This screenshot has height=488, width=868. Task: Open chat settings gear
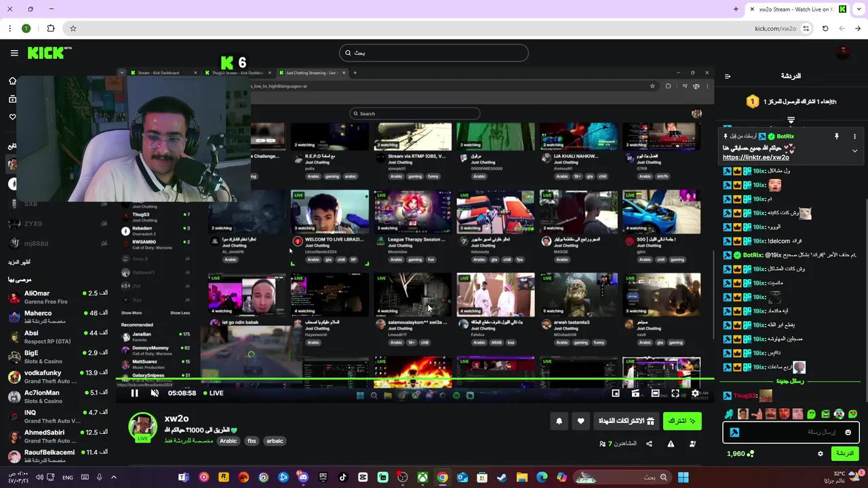click(x=820, y=453)
